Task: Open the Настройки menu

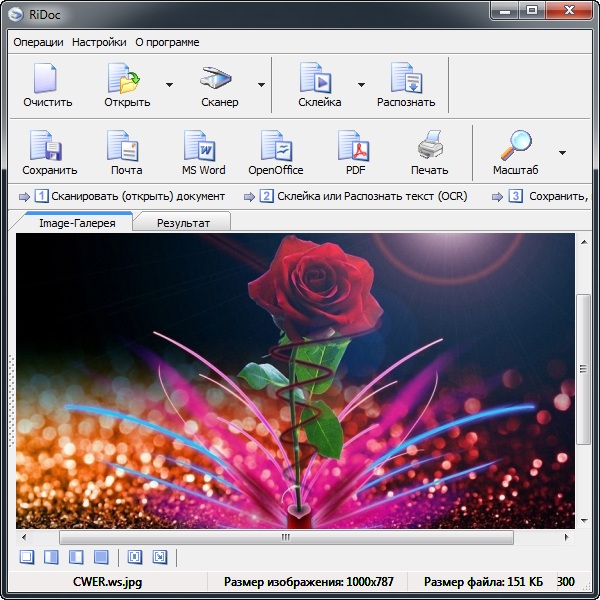Action: click(x=99, y=42)
